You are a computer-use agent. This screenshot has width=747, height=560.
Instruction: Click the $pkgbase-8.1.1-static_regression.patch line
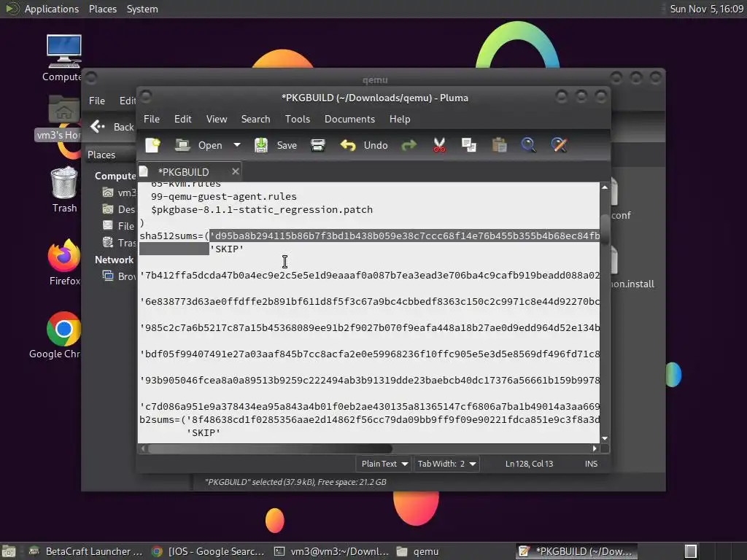pyautogui.click(x=262, y=209)
